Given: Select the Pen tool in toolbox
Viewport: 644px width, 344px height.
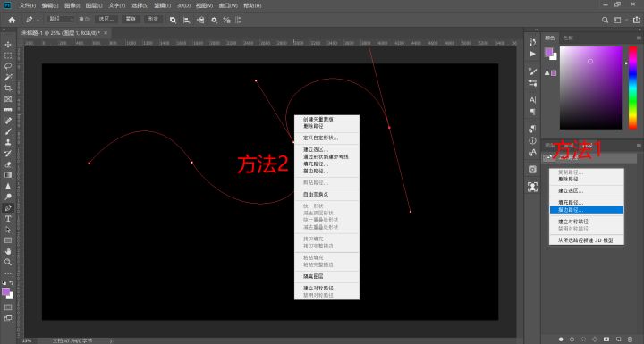Looking at the screenshot, I should [8, 208].
